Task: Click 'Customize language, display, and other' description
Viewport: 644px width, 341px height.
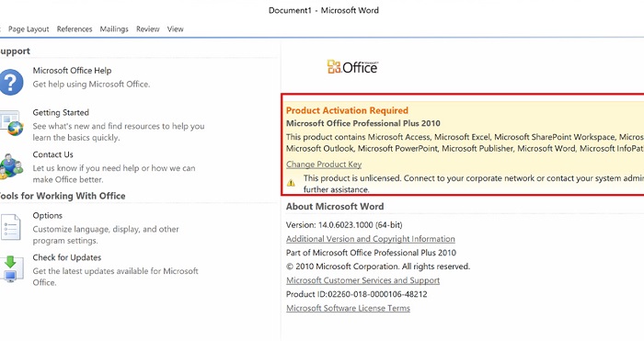Action: point(106,234)
